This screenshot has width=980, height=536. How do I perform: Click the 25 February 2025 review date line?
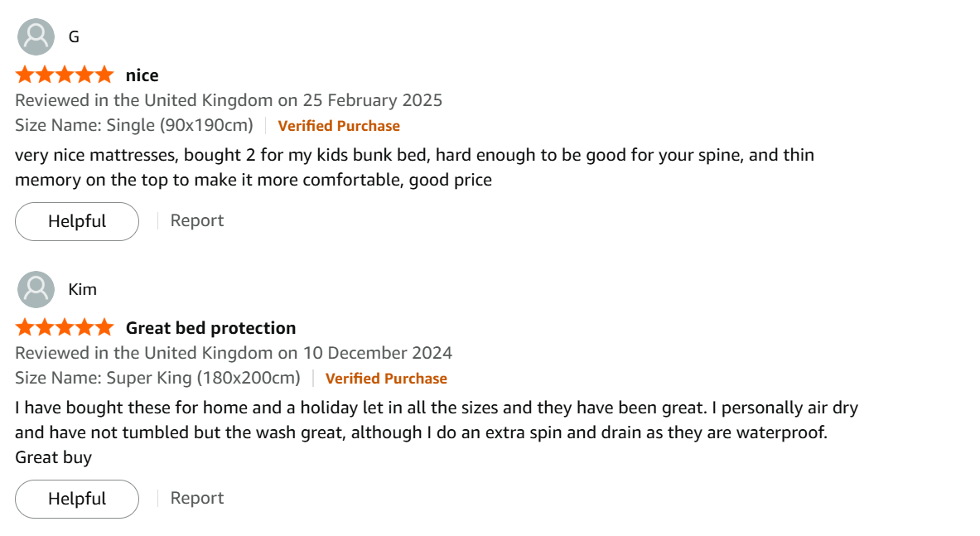tap(229, 100)
